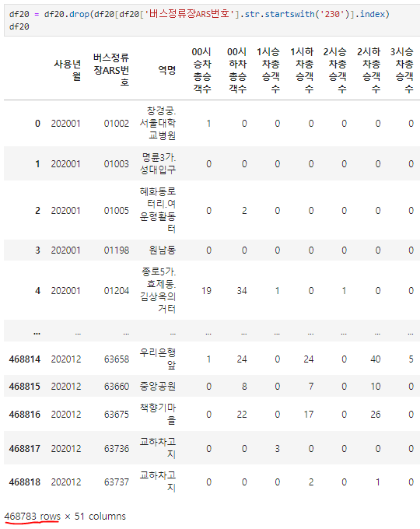Image resolution: width=420 pixels, height=529 pixels.
Task: Click row index 468817
Action: click(x=25, y=449)
